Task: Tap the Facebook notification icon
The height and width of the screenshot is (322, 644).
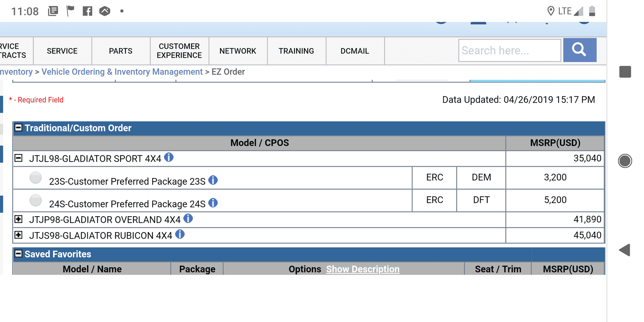Action: (87, 11)
